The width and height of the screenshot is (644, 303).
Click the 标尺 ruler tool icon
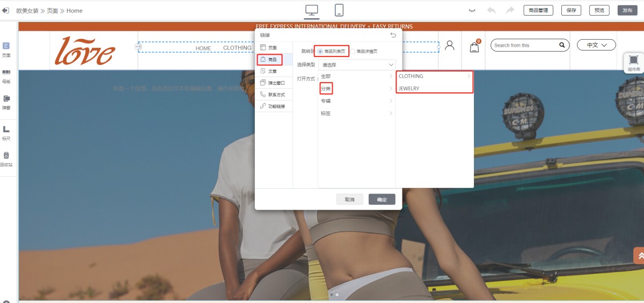6,132
